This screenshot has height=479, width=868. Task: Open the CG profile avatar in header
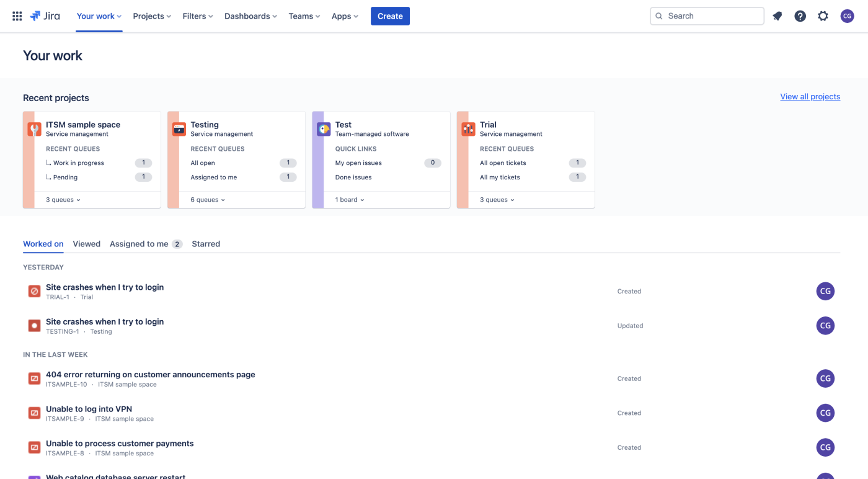click(848, 16)
